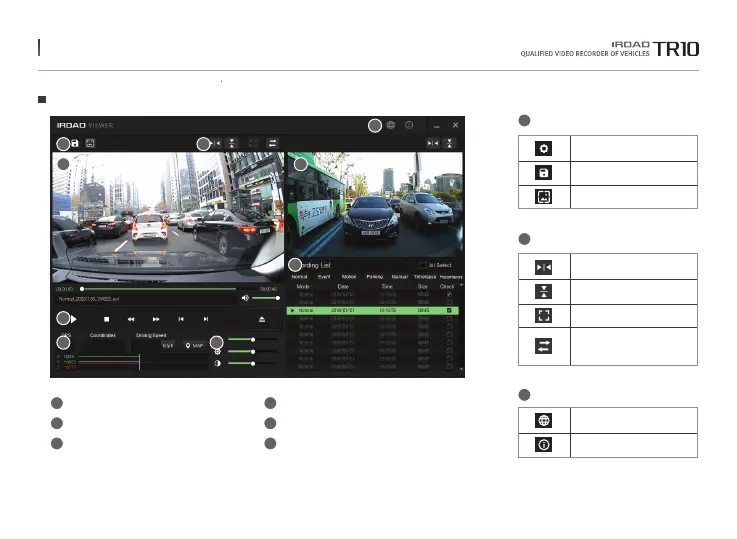The height and width of the screenshot is (539, 737).
Task: Fast-forward the video
Action: (x=156, y=319)
